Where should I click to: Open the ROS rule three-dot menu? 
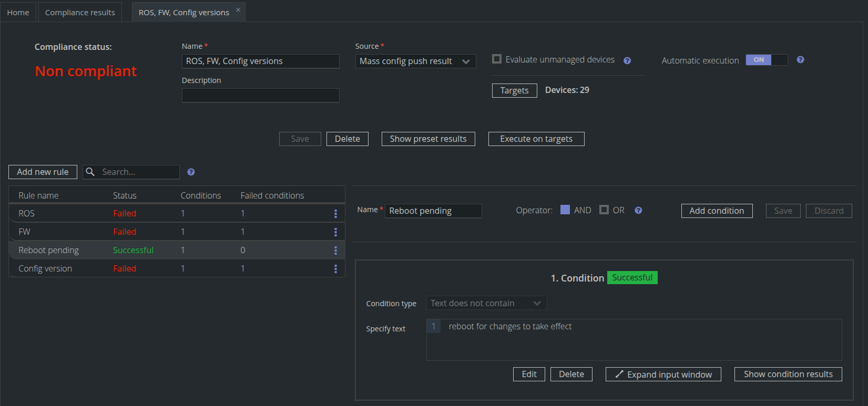click(335, 214)
